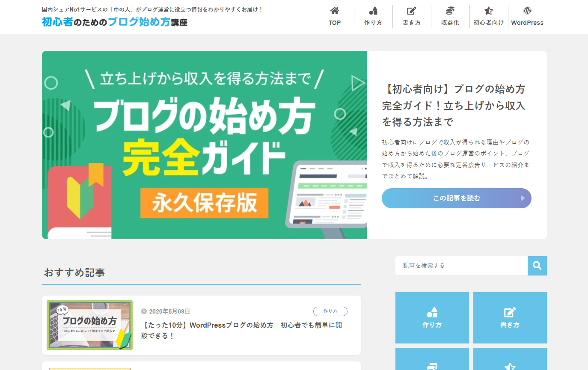Screen dimensions: 588x370
Task: Open the 書き方 menu label in header
Action: tap(412, 23)
